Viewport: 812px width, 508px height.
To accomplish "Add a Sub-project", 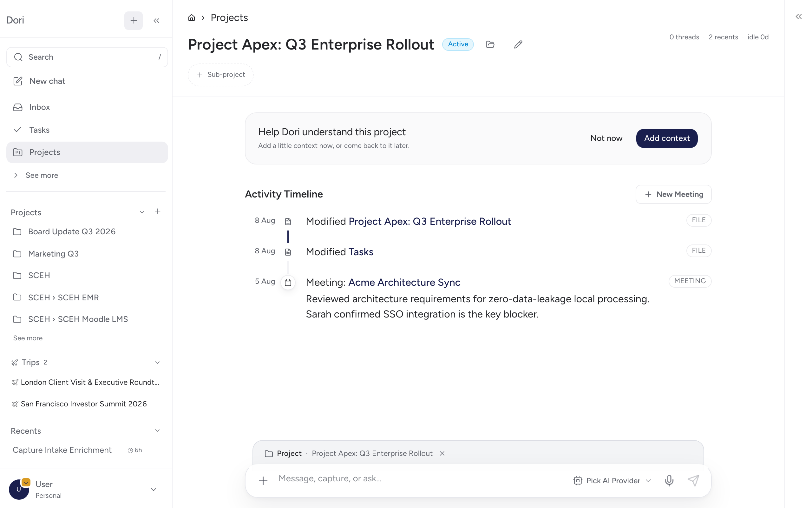I will 221,75.
